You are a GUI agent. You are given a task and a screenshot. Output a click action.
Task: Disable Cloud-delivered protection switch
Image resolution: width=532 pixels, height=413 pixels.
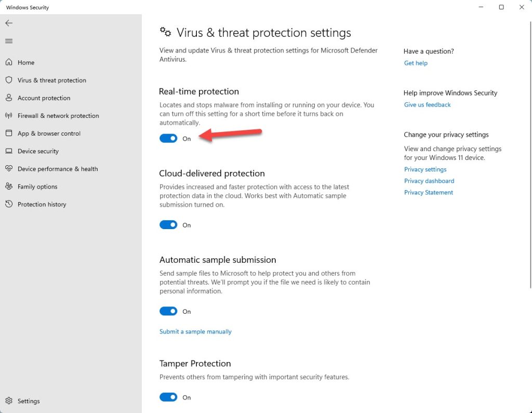click(x=168, y=224)
